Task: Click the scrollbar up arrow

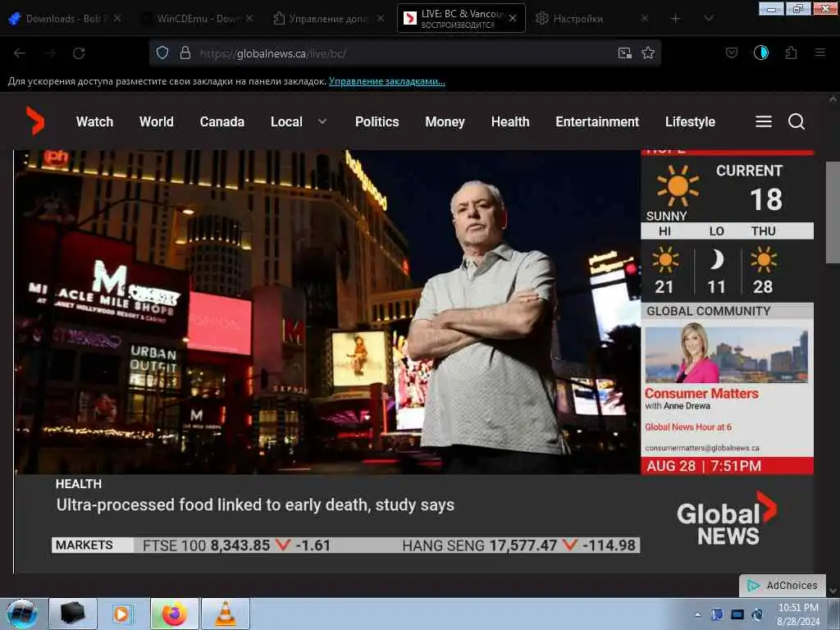Action: click(x=833, y=99)
